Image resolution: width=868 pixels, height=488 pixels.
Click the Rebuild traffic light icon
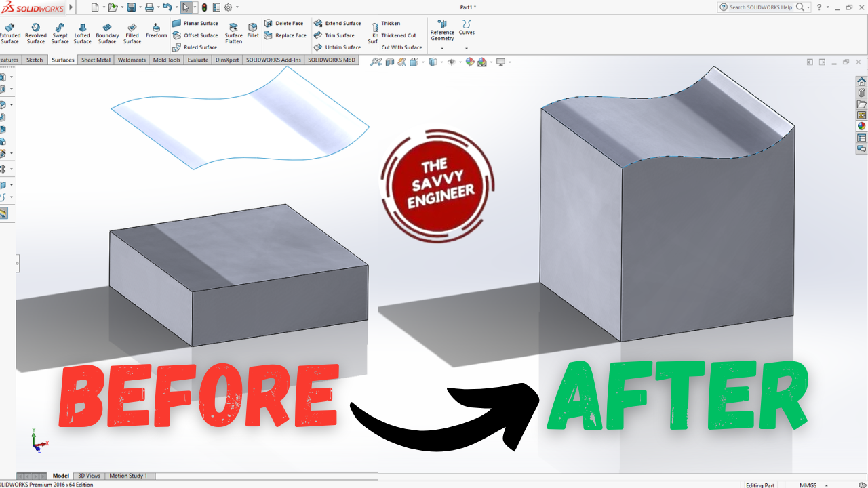tap(204, 7)
